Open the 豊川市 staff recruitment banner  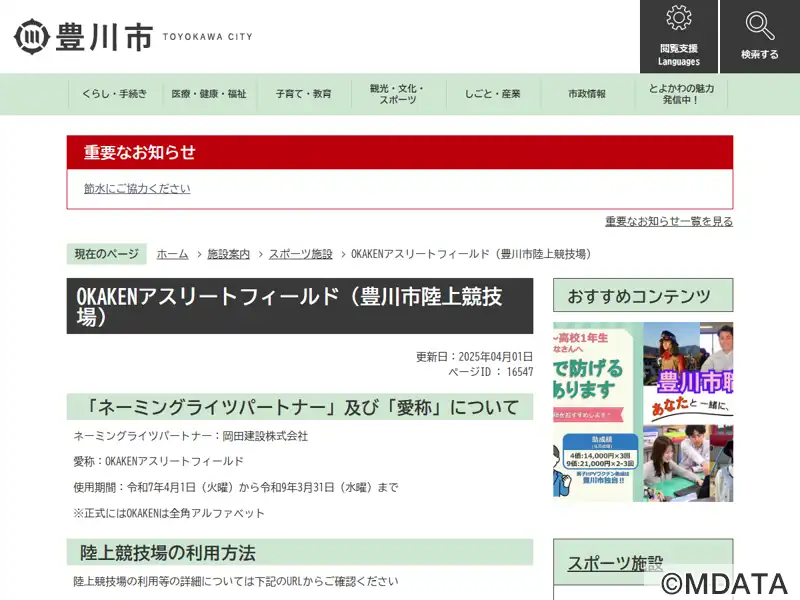tap(688, 412)
